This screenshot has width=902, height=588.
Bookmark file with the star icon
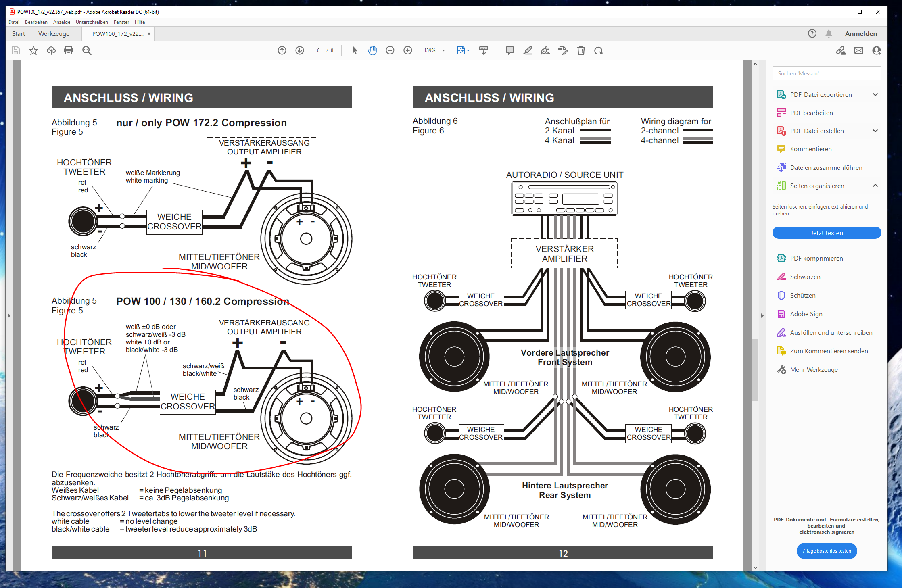(x=33, y=50)
